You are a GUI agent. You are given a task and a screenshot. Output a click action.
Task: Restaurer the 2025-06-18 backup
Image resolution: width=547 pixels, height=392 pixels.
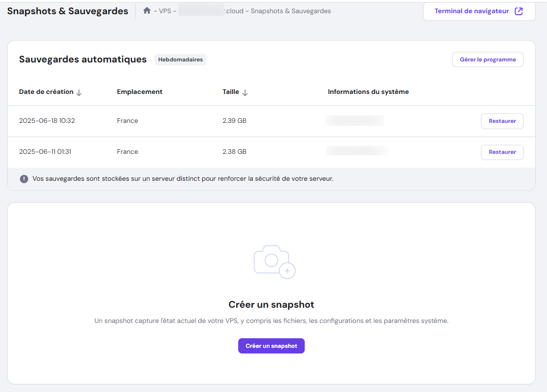[x=502, y=121]
